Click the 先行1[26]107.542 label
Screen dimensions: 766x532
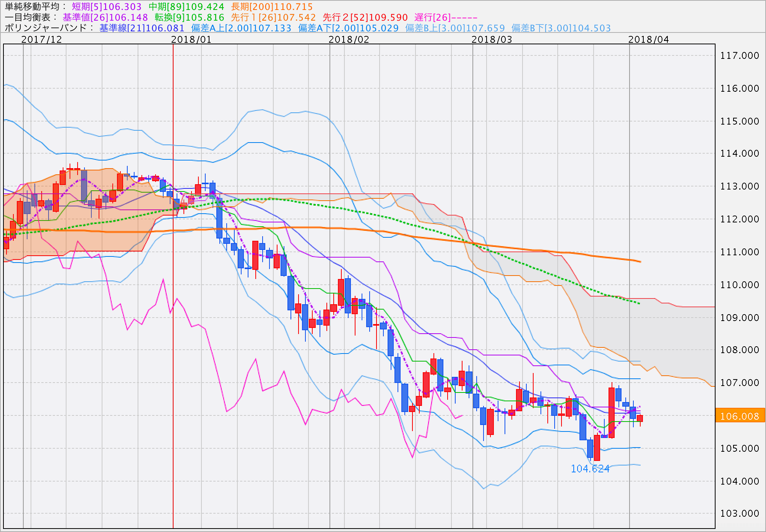(x=273, y=17)
